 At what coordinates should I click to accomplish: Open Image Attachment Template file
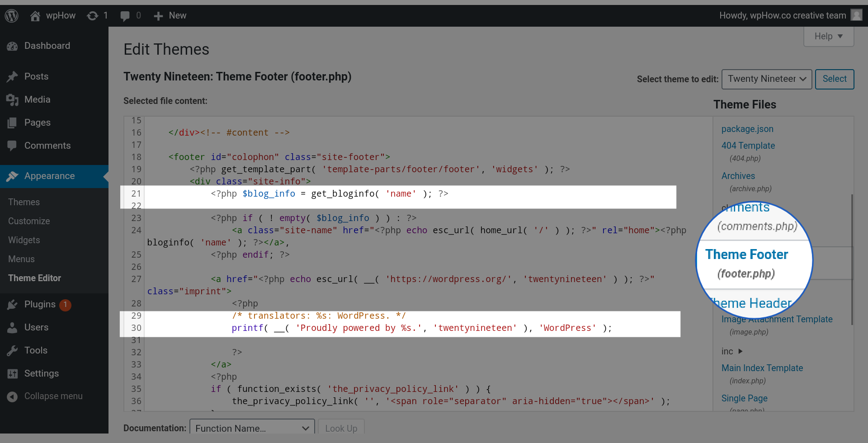click(x=777, y=319)
